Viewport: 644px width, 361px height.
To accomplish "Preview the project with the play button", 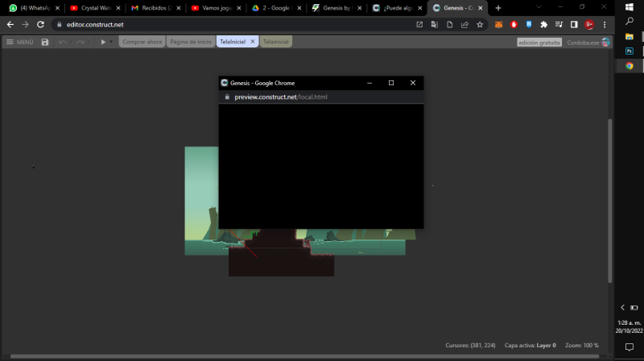I will [103, 42].
